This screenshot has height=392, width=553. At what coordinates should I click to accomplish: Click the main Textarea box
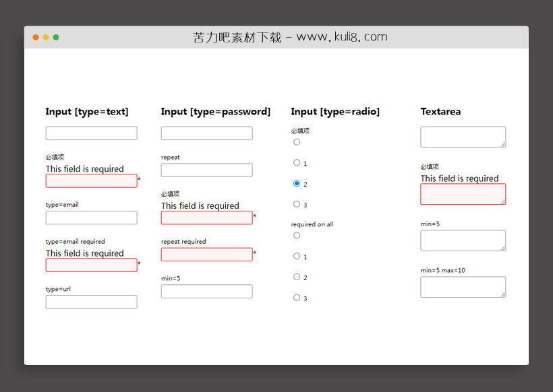[463, 137]
